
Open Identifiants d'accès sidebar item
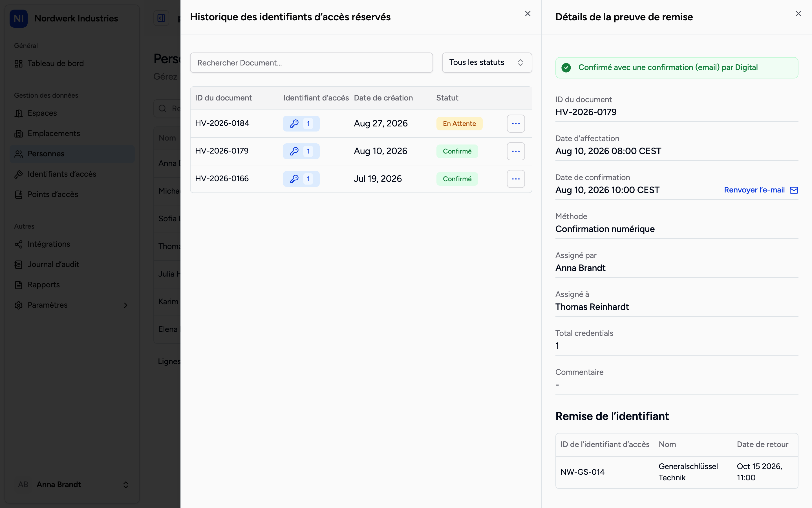tap(72, 174)
